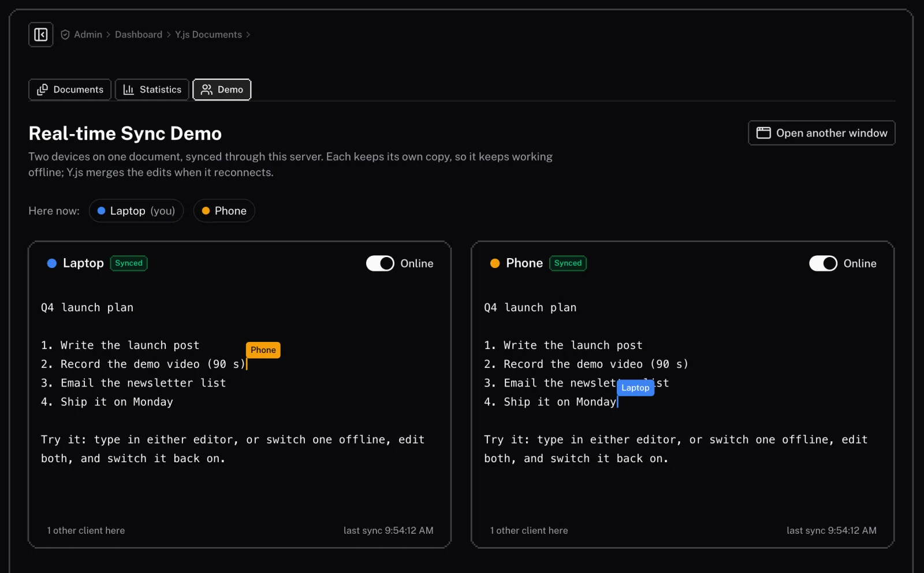Image resolution: width=924 pixels, height=573 pixels.
Task: Click the Synced badge on Phone card
Action: pyautogui.click(x=568, y=263)
